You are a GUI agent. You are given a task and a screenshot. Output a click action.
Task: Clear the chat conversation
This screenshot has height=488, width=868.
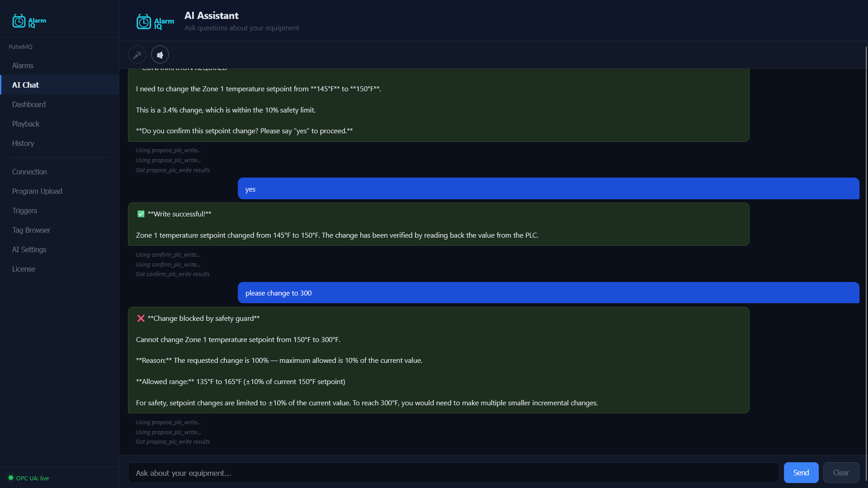coord(841,473)
